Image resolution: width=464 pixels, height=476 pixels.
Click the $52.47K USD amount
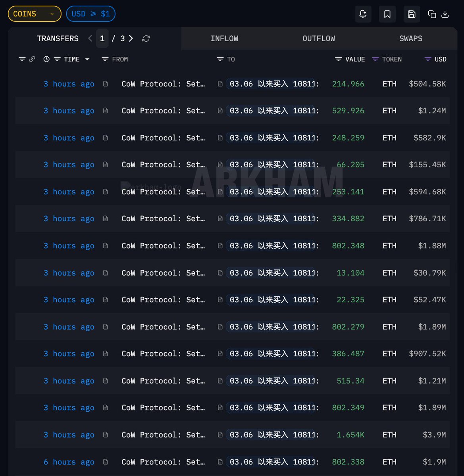[x=430, y=300]
